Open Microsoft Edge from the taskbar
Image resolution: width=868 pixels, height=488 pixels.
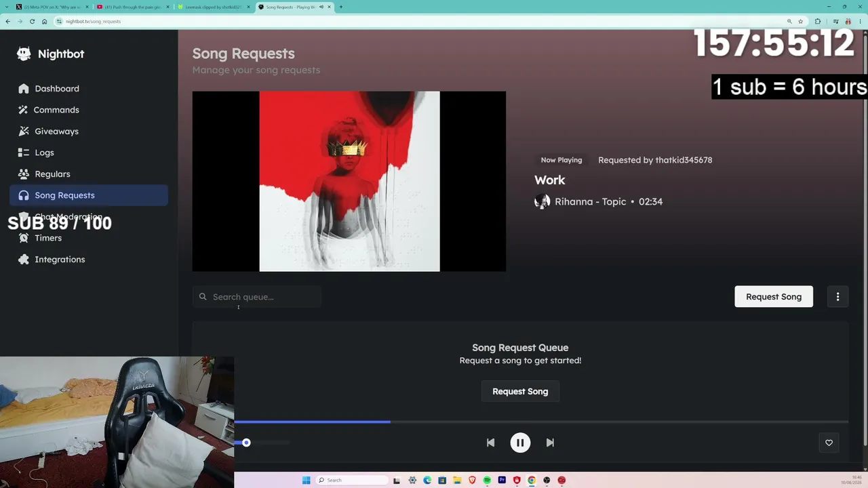pyautogui.click(x=427, y=480)
